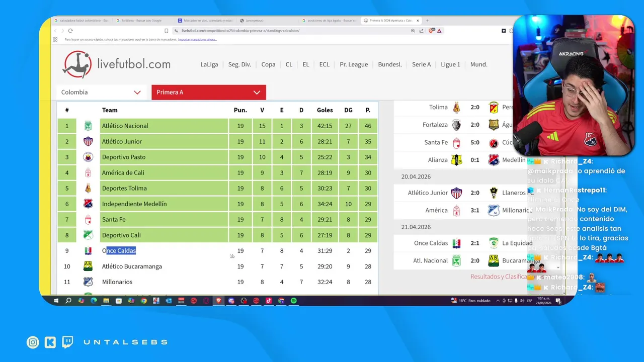
Task: Edit the Atl. Nacional vs Bucaramanga 2:0 score
Action: 475,260
